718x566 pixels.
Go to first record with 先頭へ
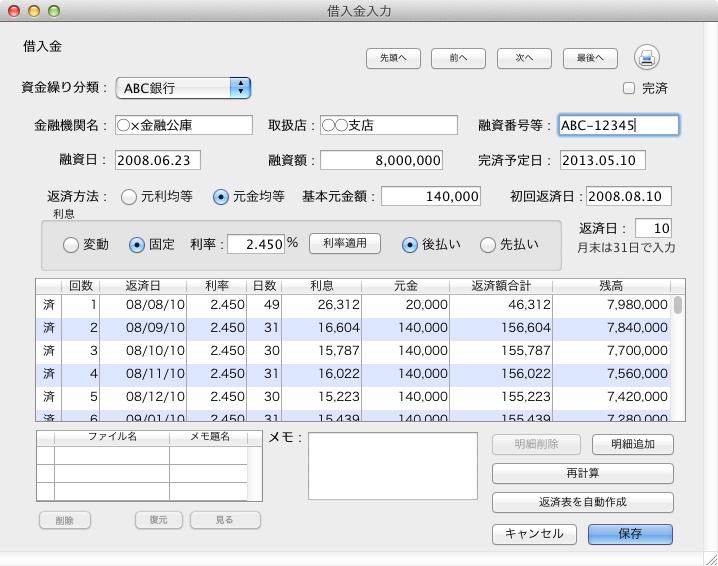coord(393,58)
